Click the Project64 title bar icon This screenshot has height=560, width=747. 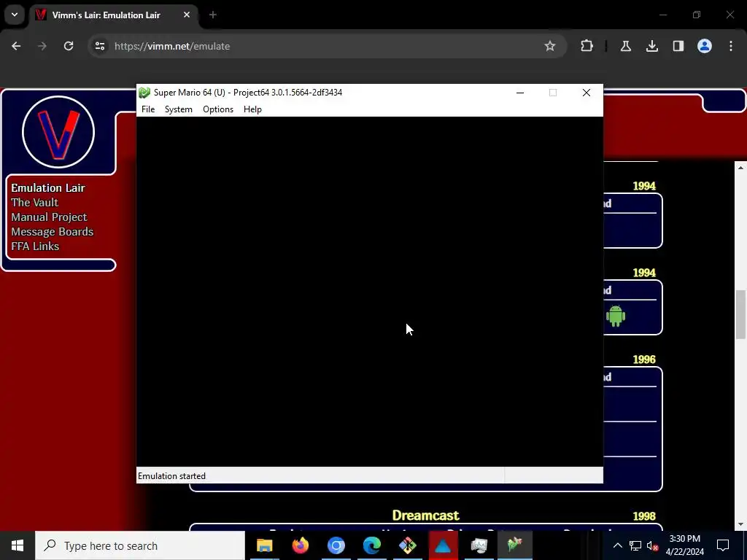tap(144, 93)
